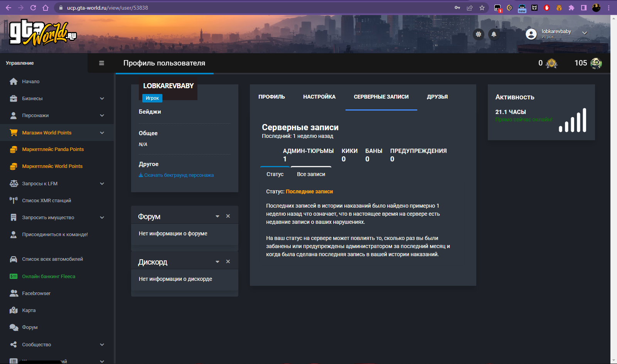Open the Facebrowser sidebar link
Screen dimensions: 617x364
tap(36, 294)
